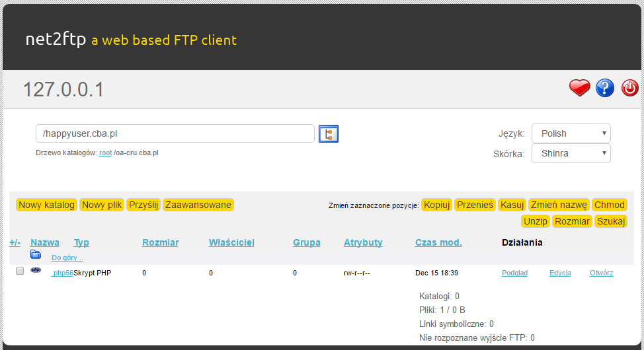Sort by the Typ column header
644x350 pixels.
[x=81, y=242]
